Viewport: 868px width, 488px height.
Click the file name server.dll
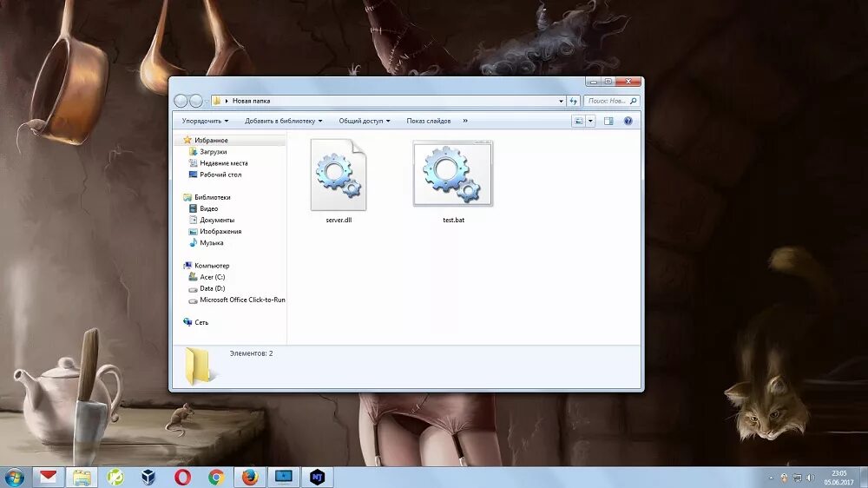339,220
